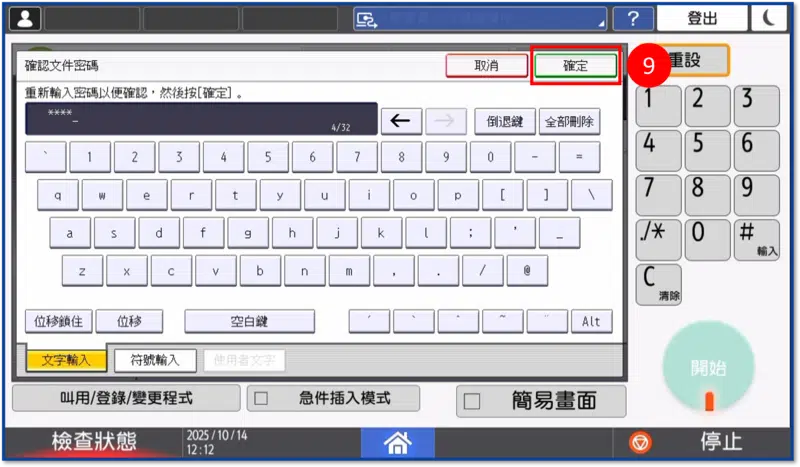The height and width of the screenshot is (467, 800).
Task: Tap the @ key on keyboard
Action: tap(527, 271)
